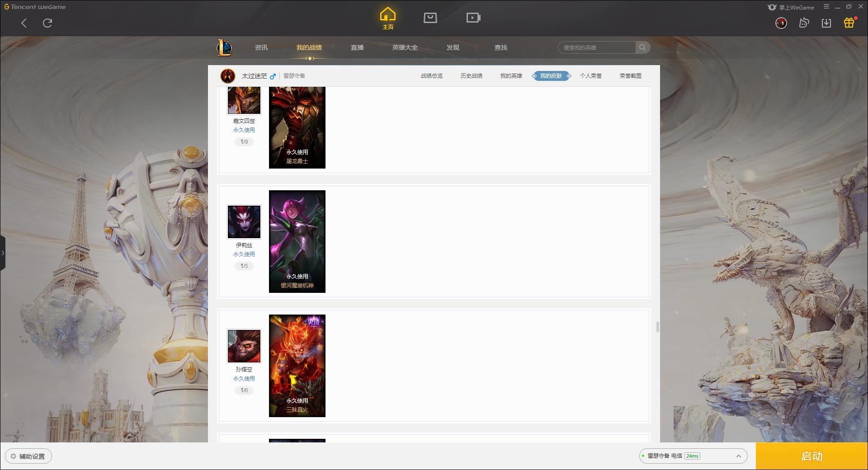Open the 个人荣誉 sub-tab
868x470 pixels.
(591, 76)
